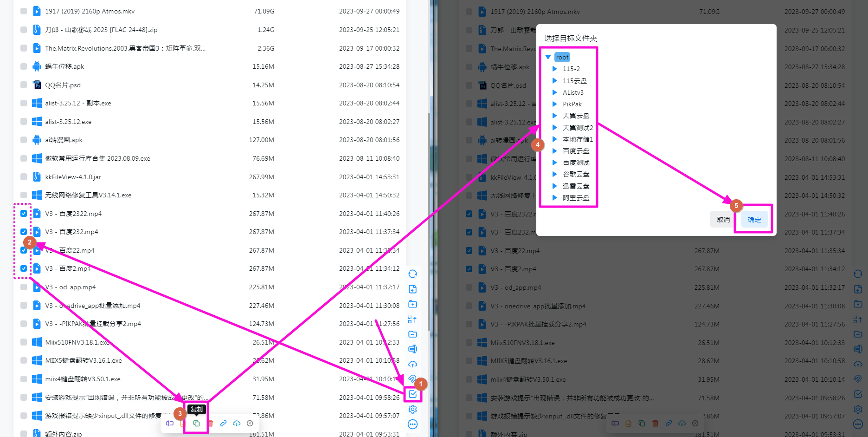Click the refresh icon in the right pane toolbar
Image resolution: width=868 pixels, height=437 pixels.
[858, 274]
